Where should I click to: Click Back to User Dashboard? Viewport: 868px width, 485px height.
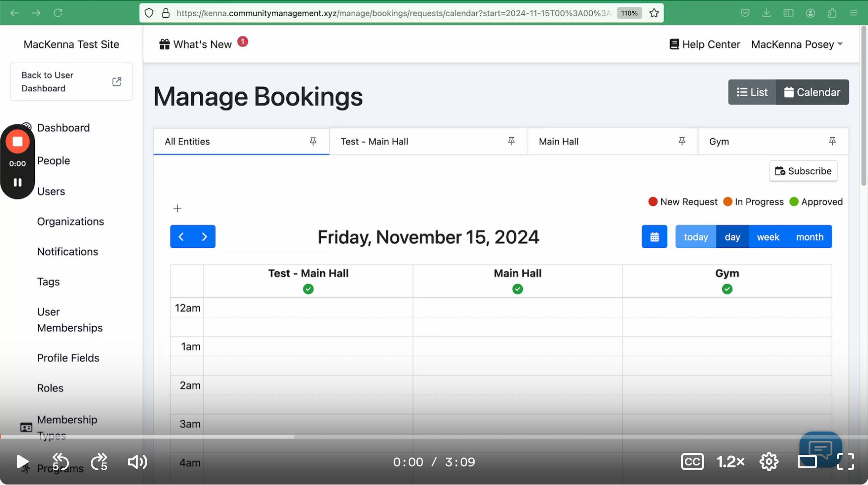click(x=71, y=82)
